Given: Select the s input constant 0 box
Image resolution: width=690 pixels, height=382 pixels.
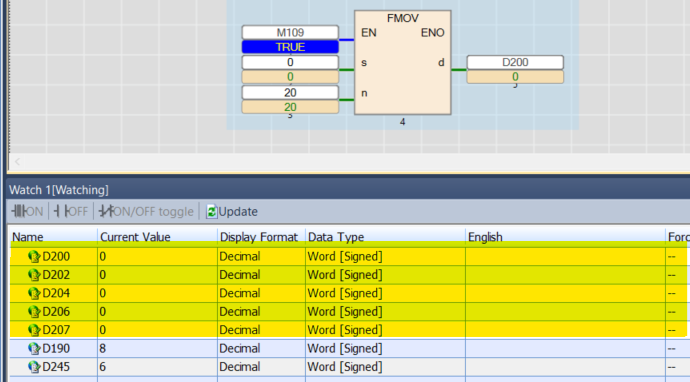Looking at the screenshot, I should coord(290,62).
